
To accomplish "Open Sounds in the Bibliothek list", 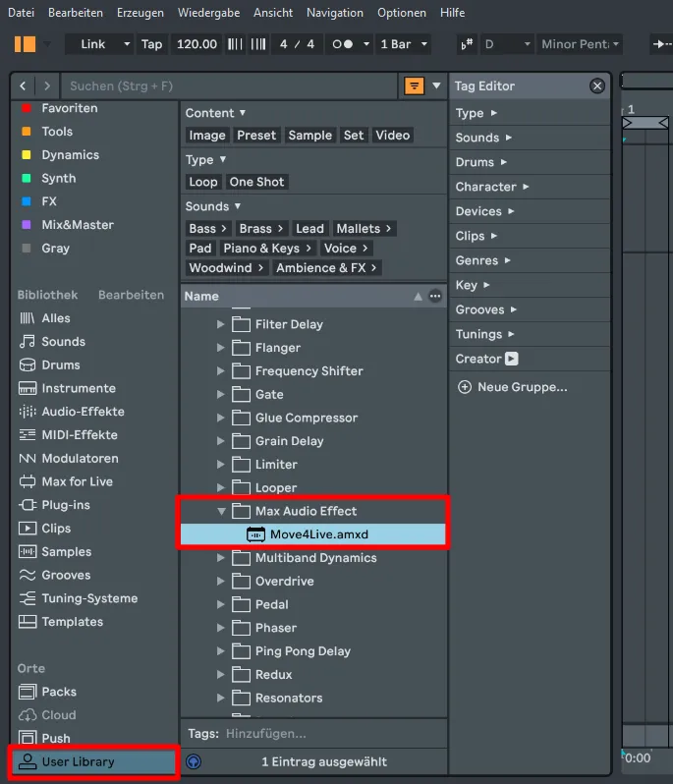I will coord(63,342).
